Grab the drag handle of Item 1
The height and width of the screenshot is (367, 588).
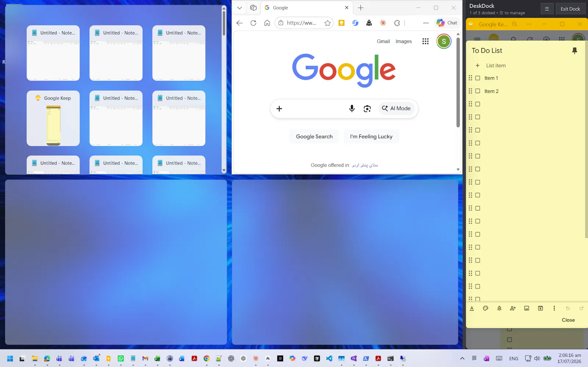click(470, 78)
